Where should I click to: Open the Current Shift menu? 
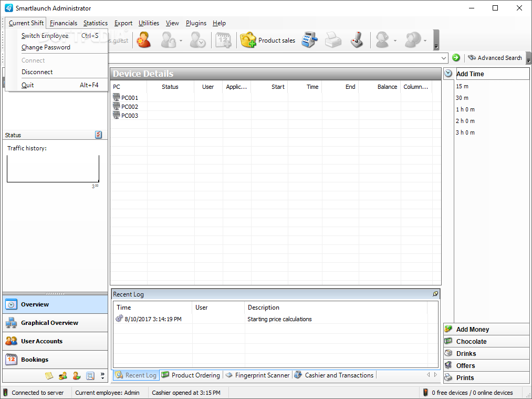tap(26, 23)
